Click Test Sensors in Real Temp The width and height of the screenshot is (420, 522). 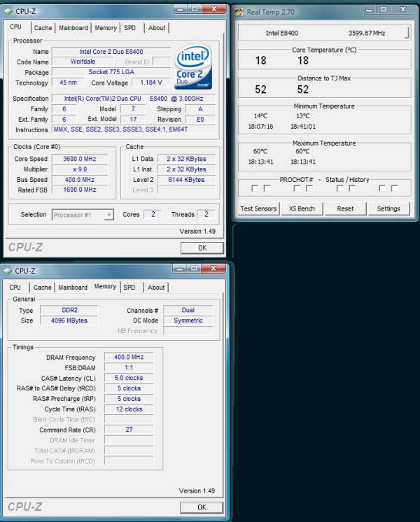tap(258, 209)
